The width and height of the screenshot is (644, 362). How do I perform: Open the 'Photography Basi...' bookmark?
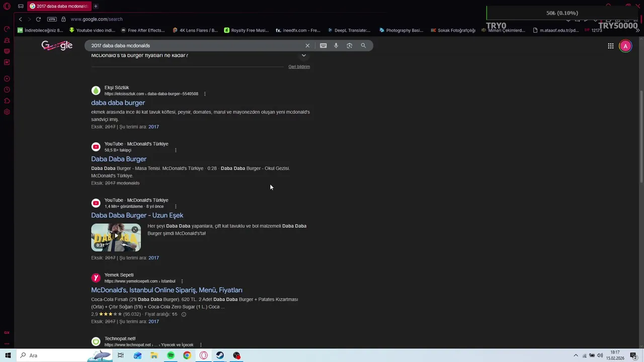(x=401, y=30)
